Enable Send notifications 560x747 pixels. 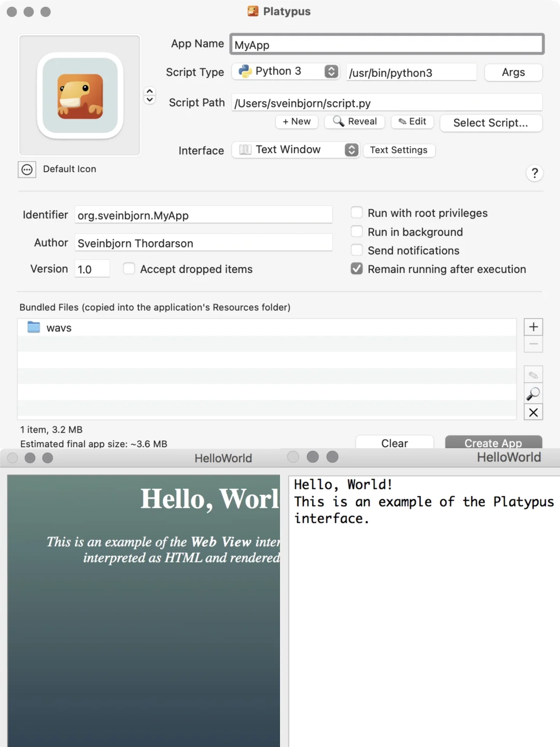click(x=357, y=250)
